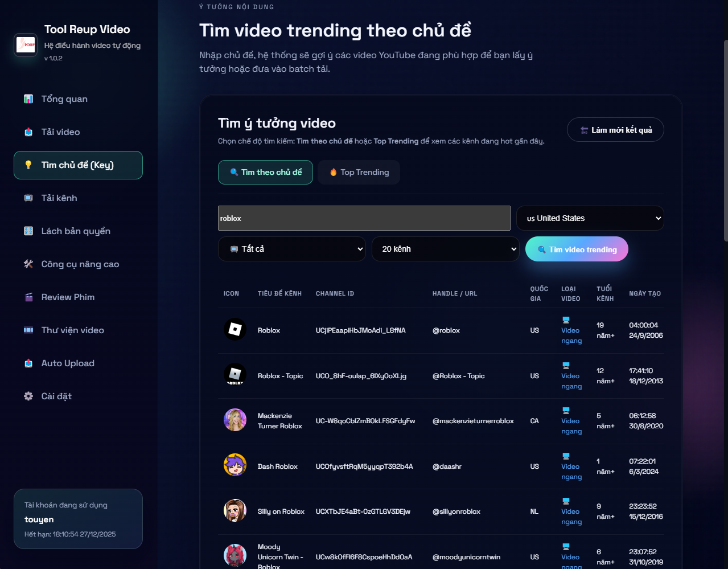Image resolution: width=728 pixels, height=569 pixels.
Task: Open Công cụ nâng cao tools
Action: [x=80, y=264]
